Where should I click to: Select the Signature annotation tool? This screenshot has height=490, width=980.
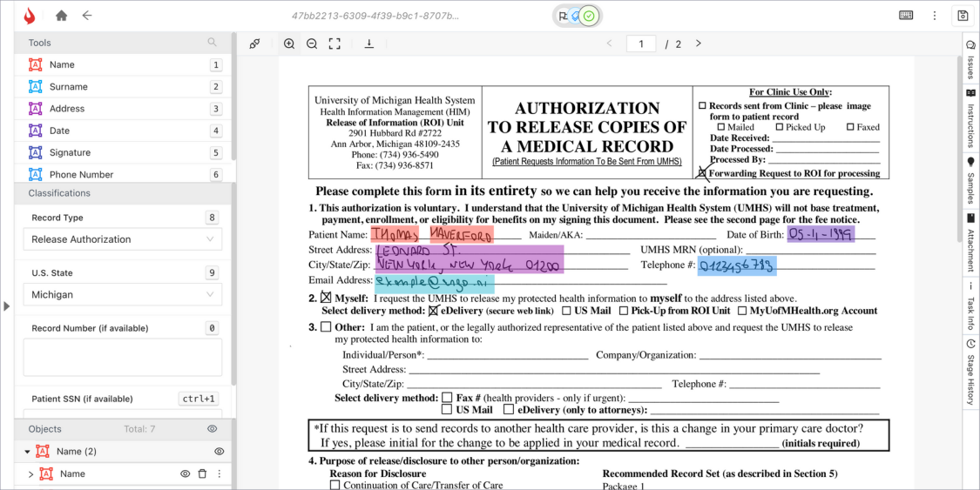click(x=125, y=152)
